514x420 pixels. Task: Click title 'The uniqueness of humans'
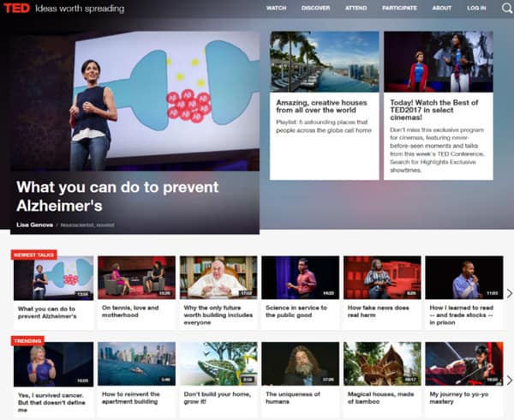(293, 398)
